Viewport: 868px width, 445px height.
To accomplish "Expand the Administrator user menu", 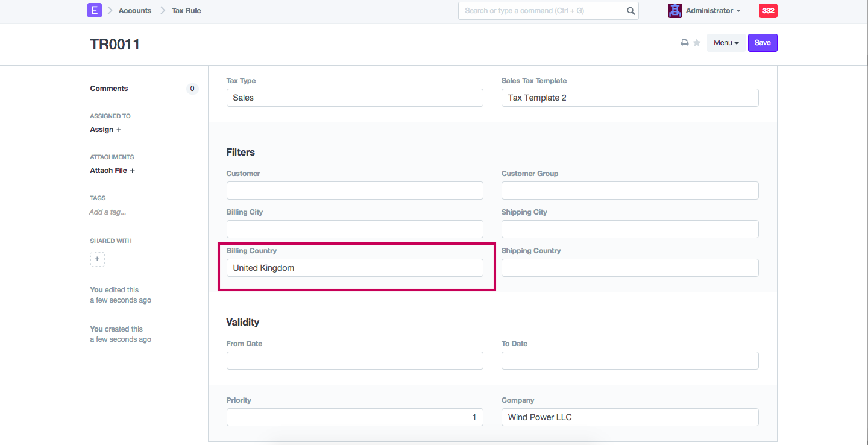I will pos(712,11).
